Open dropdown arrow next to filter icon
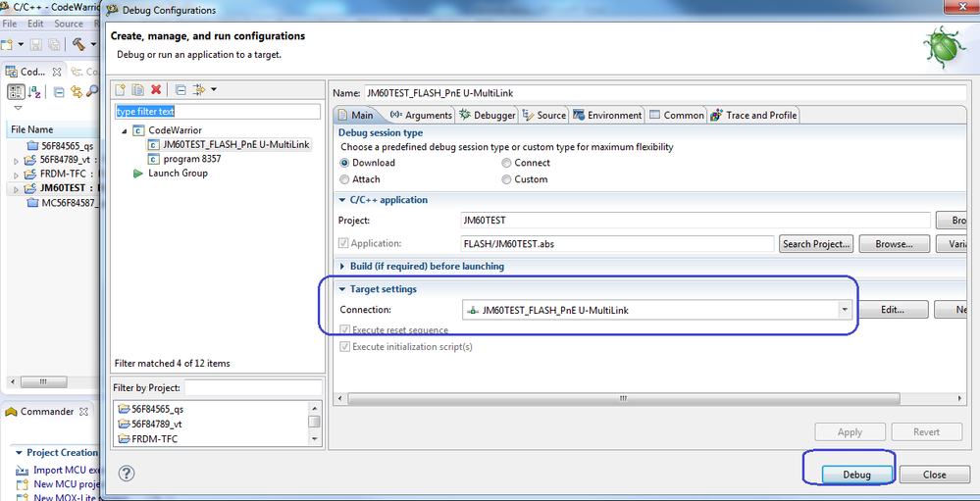980x501 pixels. [213, 90]
